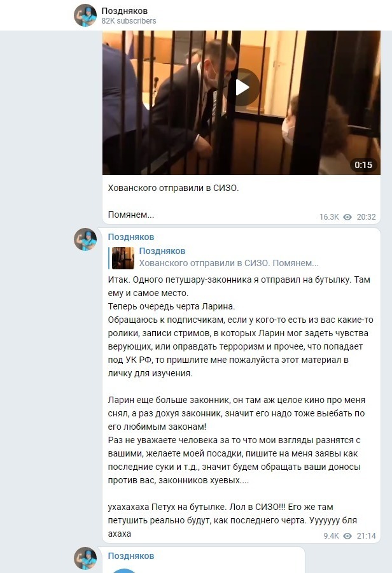The image size is (392, 573).
Task: Click the 9.4K view count
Action: tap(331, 535)
